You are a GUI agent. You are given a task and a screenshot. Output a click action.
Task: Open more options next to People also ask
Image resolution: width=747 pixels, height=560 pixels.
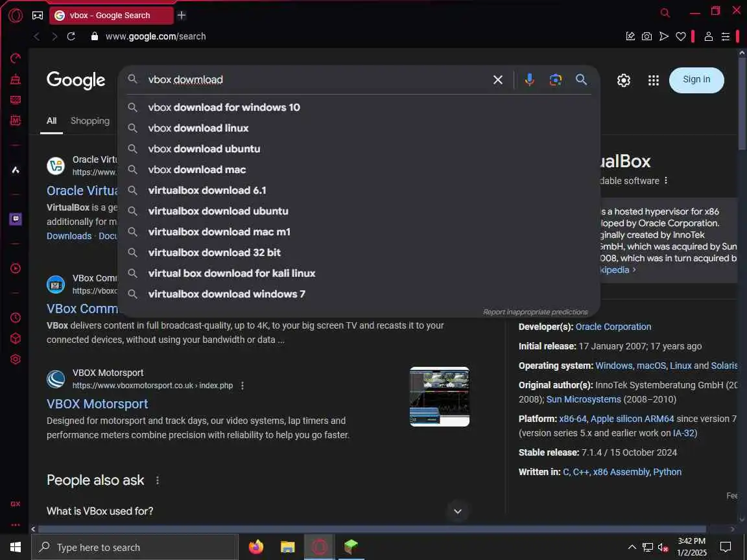pos(158,480)
